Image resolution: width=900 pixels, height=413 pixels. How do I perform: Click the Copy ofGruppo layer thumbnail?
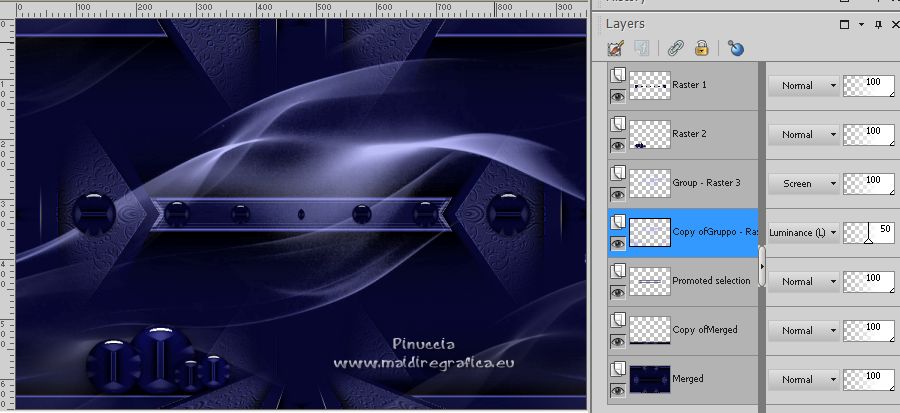coord(650,232)
